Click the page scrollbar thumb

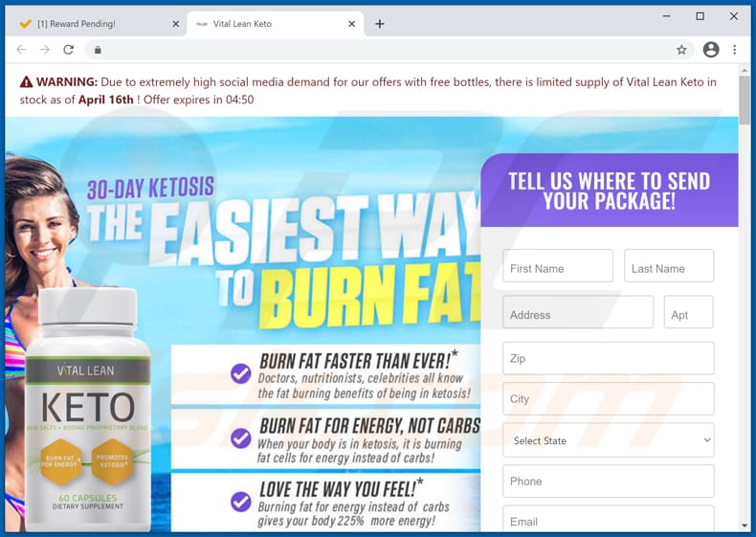tap(745, 100)
